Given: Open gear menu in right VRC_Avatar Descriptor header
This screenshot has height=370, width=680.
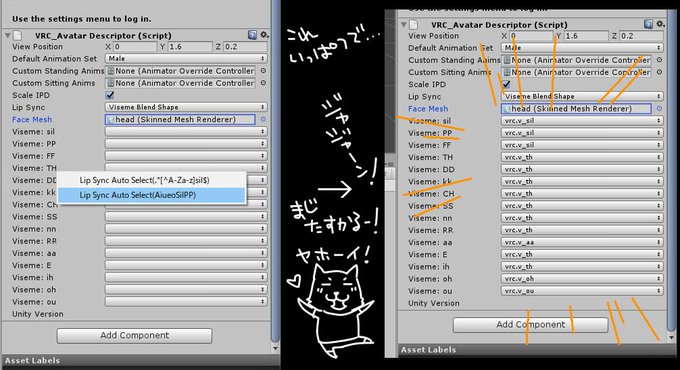Looking at the screenshot, I should tap(660, 24).
